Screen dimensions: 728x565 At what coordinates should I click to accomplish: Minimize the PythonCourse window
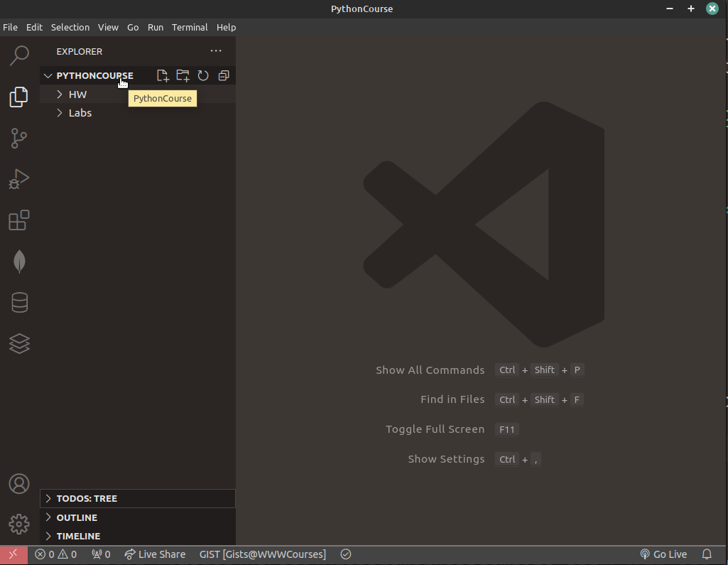tap(670, 9)
